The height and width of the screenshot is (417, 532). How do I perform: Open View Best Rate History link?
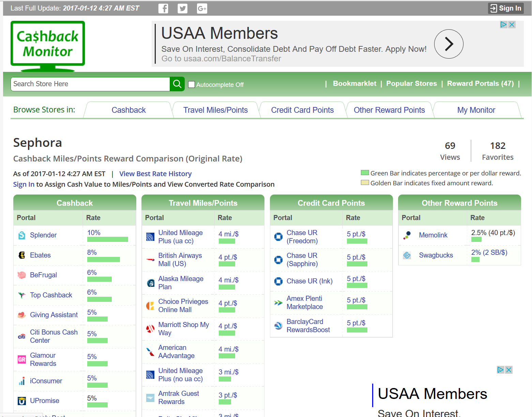(x=155, y=174)
